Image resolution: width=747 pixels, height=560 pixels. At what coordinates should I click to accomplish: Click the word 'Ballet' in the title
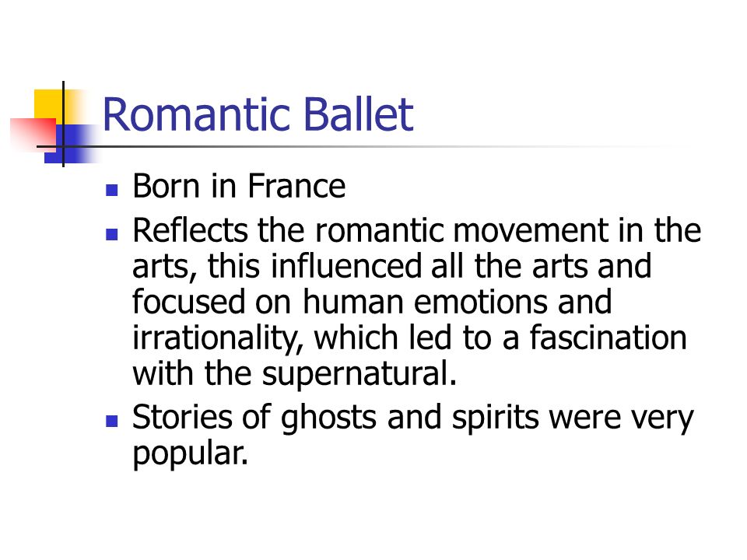[x=358, y=114]
